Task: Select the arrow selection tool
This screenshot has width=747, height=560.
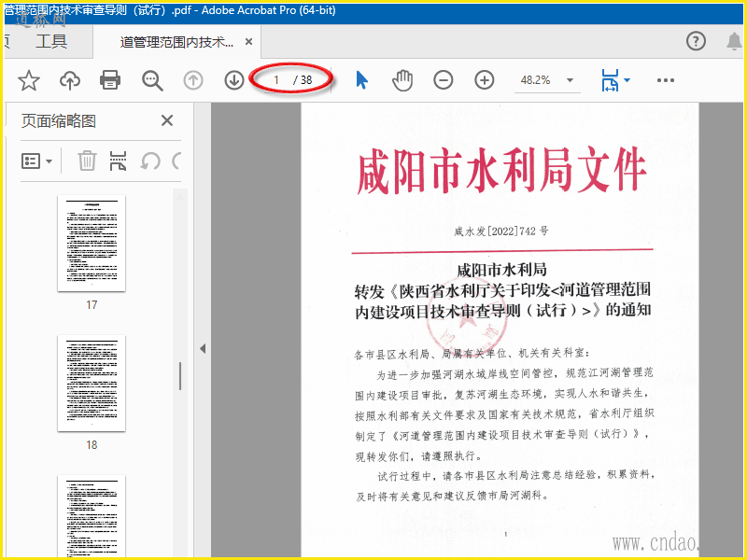Action: (361, 80)
